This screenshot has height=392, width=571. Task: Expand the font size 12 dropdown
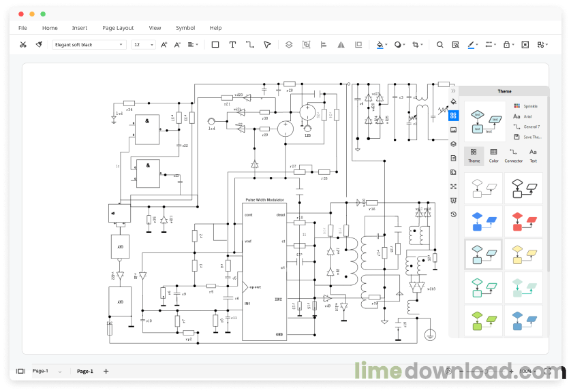[x=144, y=45]
